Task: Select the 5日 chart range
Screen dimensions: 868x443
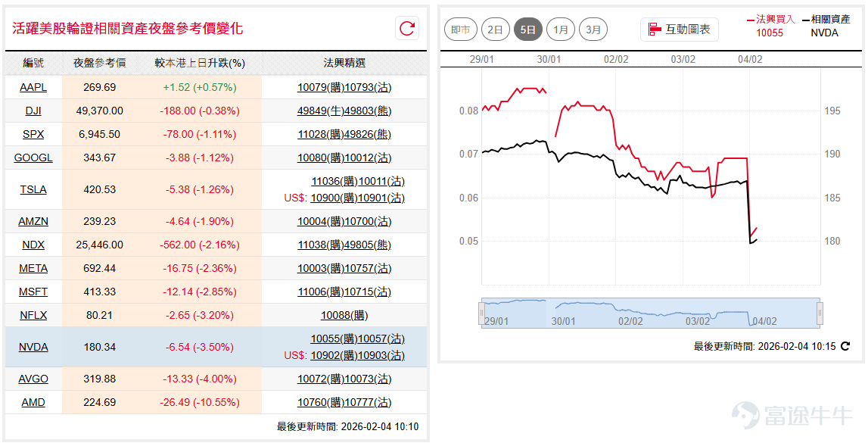Action: (x=527, y=30)
